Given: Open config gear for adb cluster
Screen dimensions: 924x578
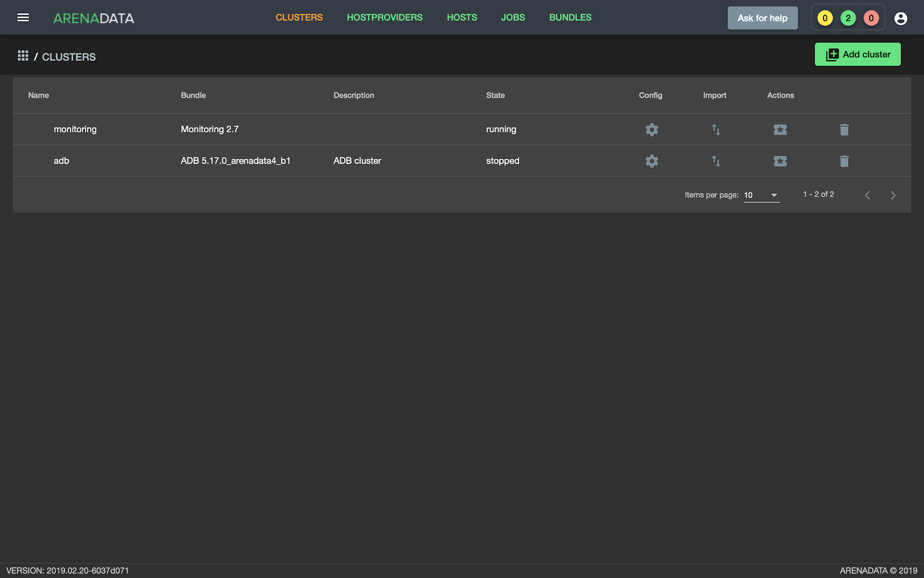Looking at the screenshot, I should (x=651, y=161).
